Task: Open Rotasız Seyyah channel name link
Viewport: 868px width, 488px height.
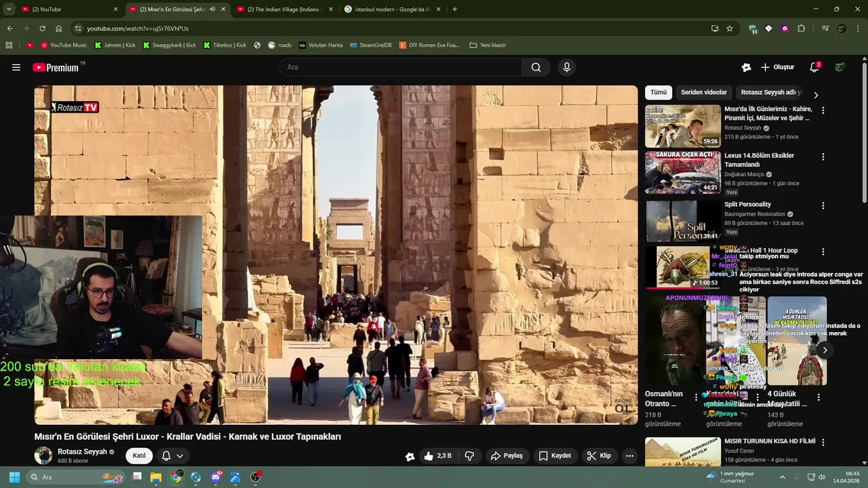Action: [x=82, y=451]
